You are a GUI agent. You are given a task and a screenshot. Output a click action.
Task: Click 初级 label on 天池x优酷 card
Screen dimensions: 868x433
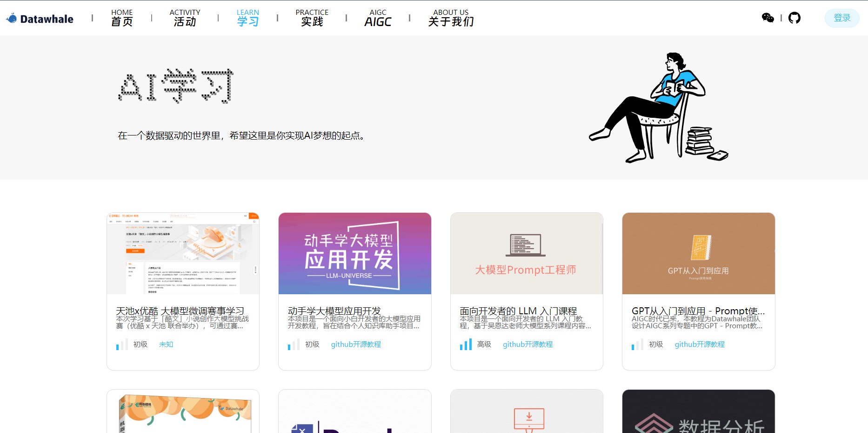pyautogui.click(x=140, y=345)
